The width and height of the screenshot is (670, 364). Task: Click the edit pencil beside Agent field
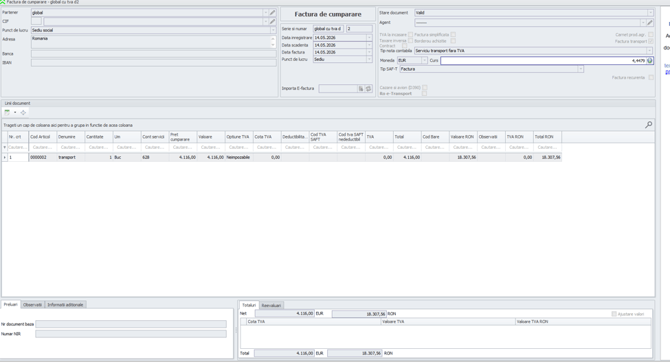pyautogui.click(x=650, y=23)
